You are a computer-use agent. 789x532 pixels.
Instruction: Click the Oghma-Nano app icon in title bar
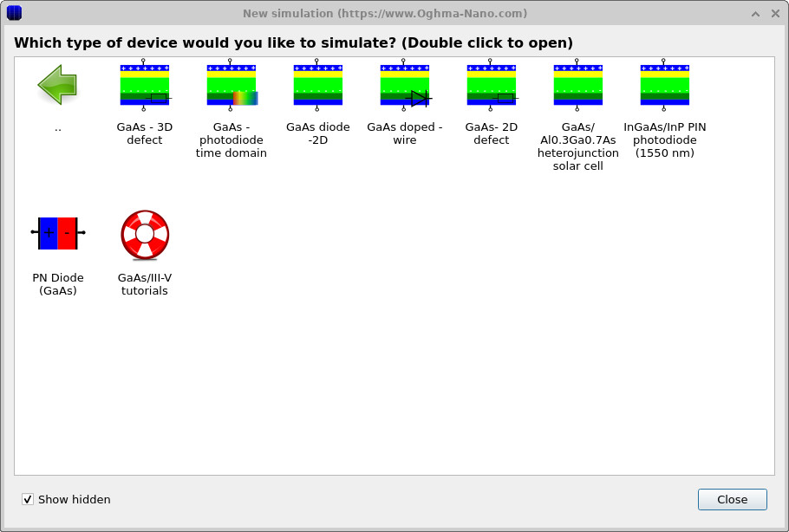tap(14, 13)
